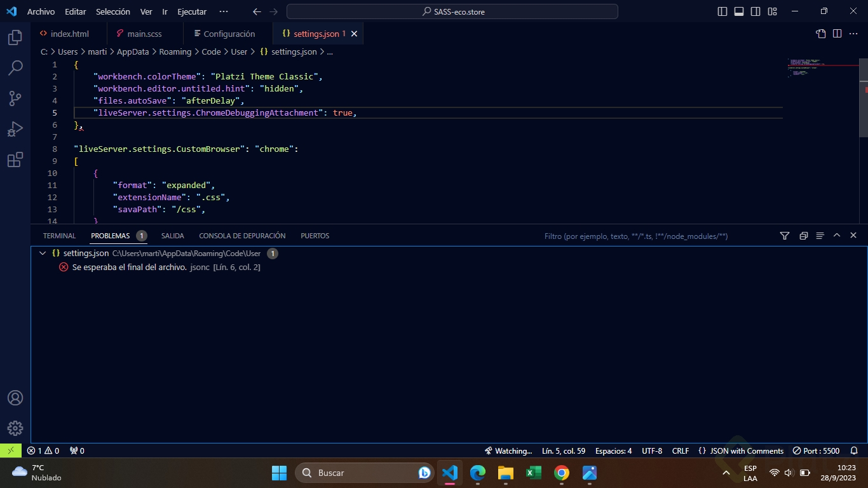Toggle the bottom panel layout button
The image size is (868, 488).
click(739, 11)
